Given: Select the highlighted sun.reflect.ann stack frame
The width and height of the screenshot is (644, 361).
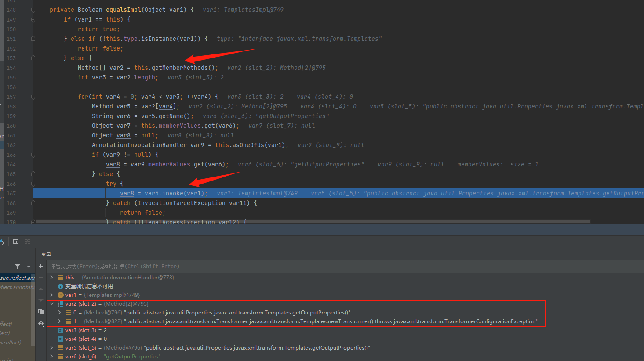Looking at the screenshot, I should (x=18, y=278).
